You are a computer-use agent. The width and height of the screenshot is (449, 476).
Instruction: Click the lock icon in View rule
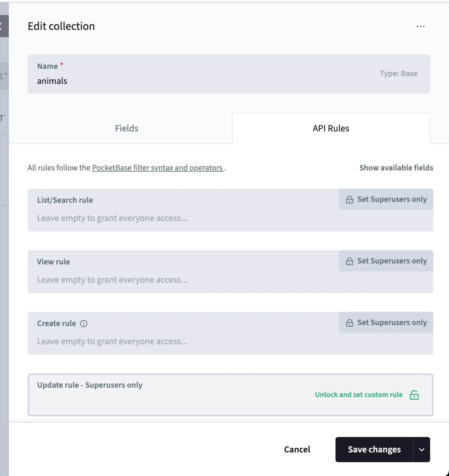pos(349,261)
